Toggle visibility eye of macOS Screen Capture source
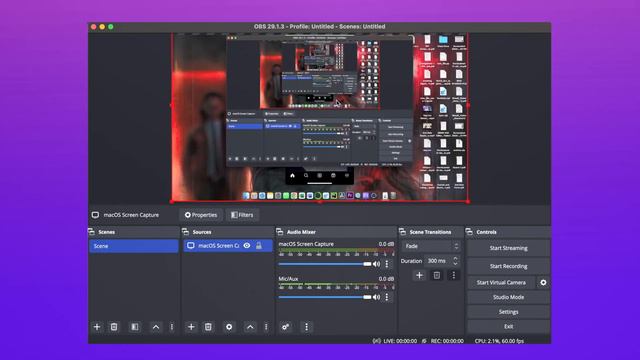The height and width of the screenshot is (360, 640). pyautogui.click(x=247, y=246)
